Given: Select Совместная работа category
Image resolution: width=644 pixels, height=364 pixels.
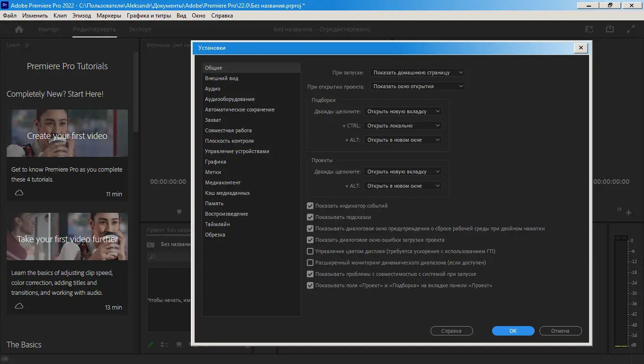Looking at the screenshot, I should tap(251, 130).
